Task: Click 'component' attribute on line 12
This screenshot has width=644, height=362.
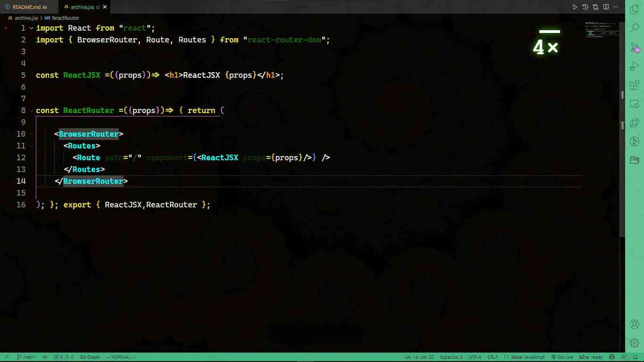Action: point(167,158)
